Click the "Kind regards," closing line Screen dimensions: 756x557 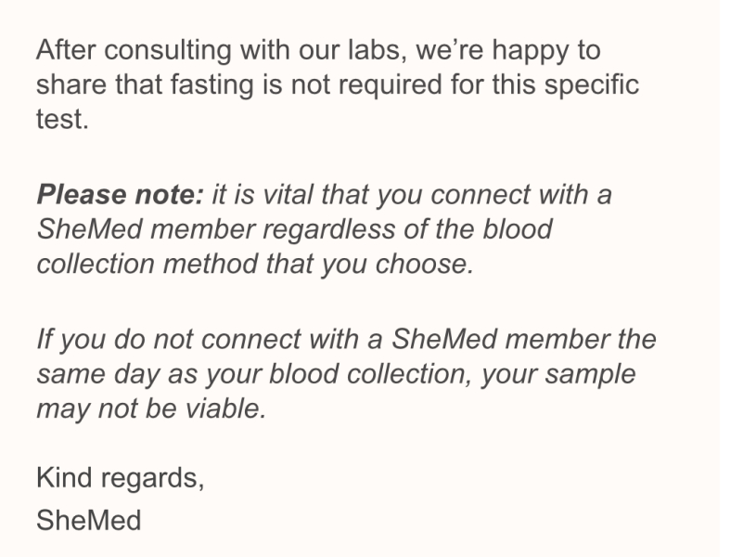tap(120, 478)
